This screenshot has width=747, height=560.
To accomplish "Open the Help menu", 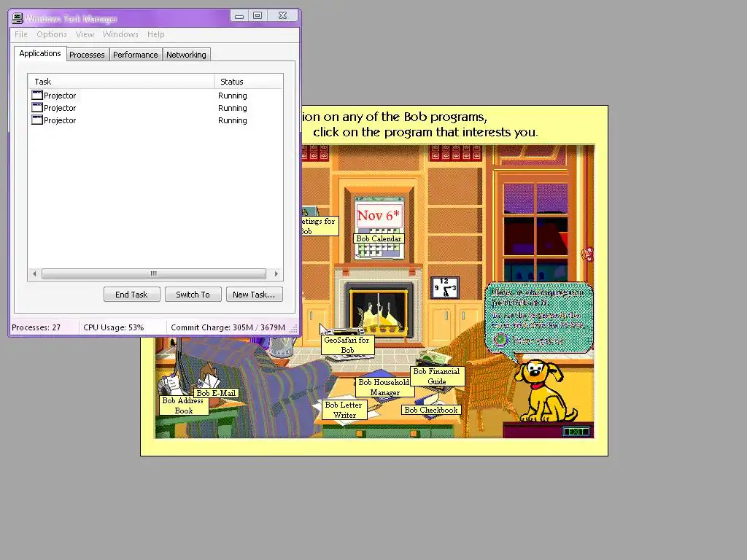I will [156, 34].
